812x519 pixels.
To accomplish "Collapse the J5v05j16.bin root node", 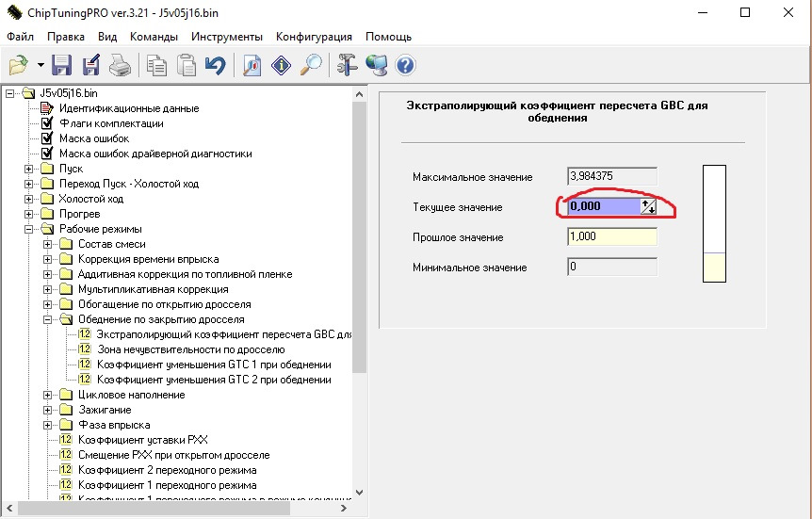I will tap(9, 94).
